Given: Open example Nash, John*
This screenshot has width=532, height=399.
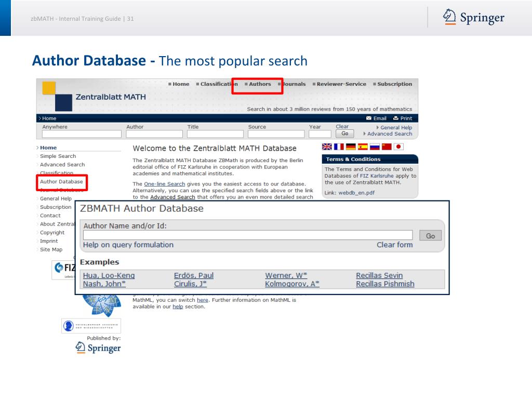Looking at the screenshot, I should [104, 284].
